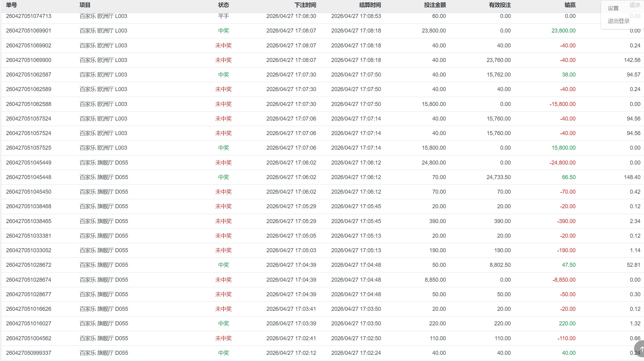Select 设置 from the dropdown menu

click(613, 8)
